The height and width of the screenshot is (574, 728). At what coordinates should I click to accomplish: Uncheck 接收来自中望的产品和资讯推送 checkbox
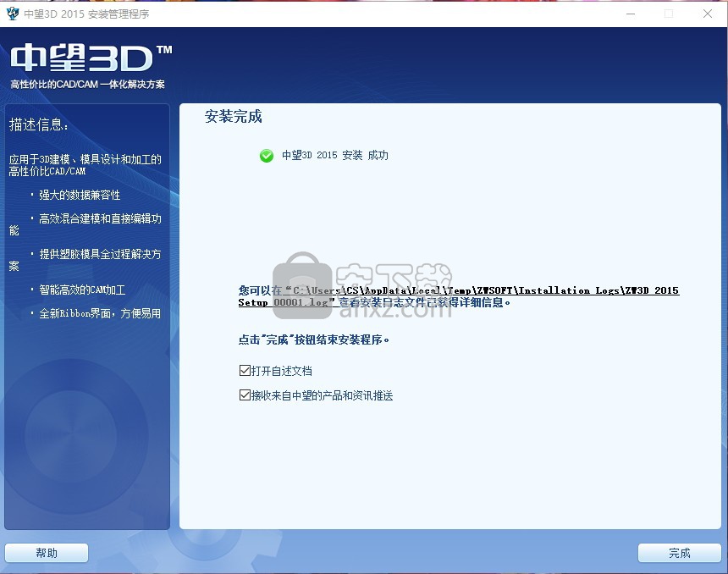pos(245,395)
